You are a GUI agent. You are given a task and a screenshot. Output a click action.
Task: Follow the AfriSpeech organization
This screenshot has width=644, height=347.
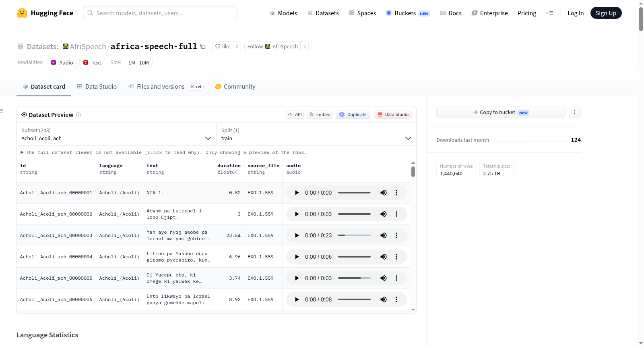pos(272,47)
